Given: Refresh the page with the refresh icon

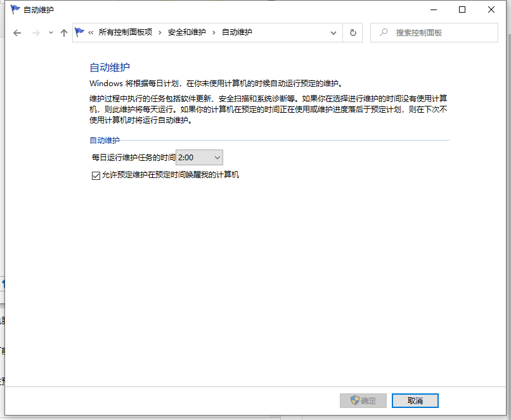Looking at the screenshot, I should click(353, 33).
